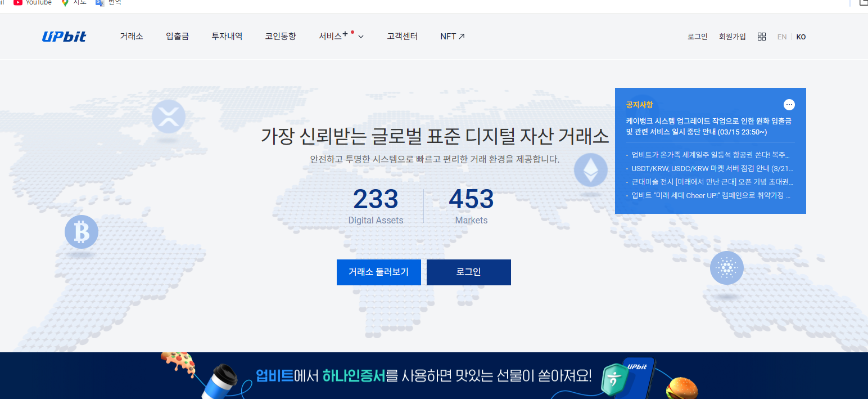Click the 공지사항 heading
868x399 pixels.
(639, 105)
